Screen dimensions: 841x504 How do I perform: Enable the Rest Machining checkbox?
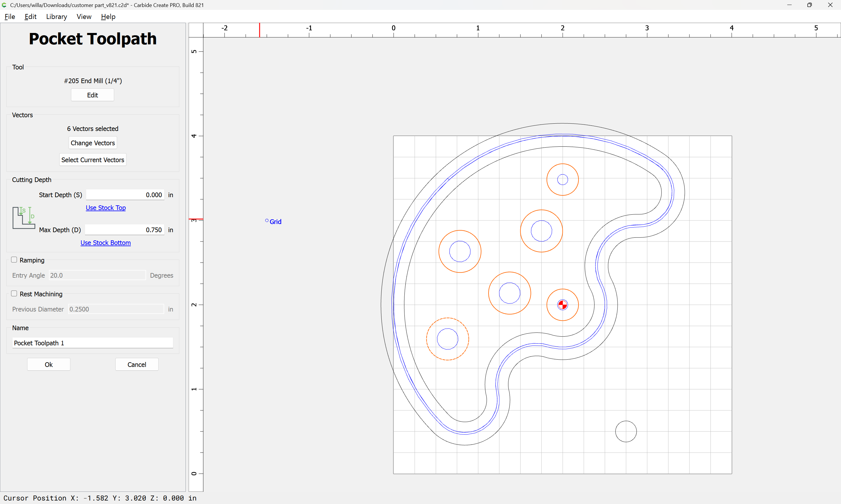coord(14,294)
